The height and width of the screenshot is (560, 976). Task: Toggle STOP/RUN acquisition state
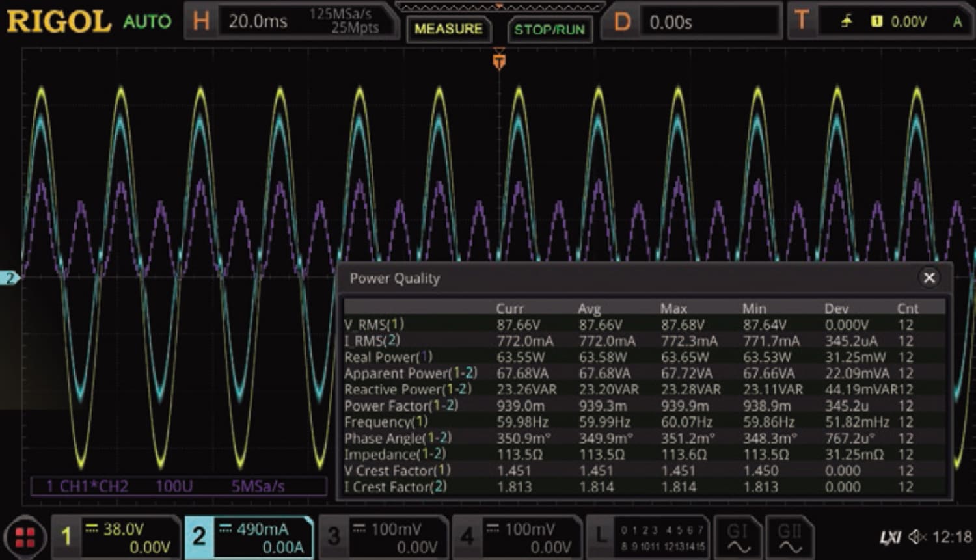click(x=550, y=29)
